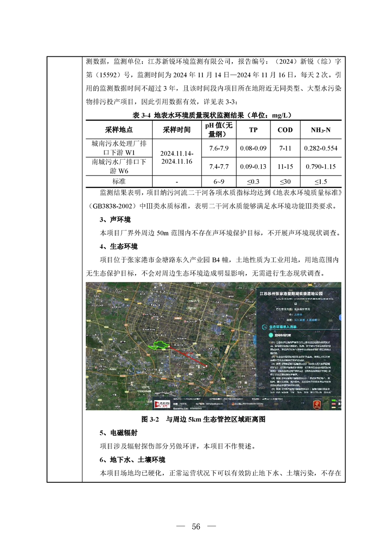This screenshot has height=555, width=392.
Task: Click page number 56 at page bottom
Action: [196, 526]
